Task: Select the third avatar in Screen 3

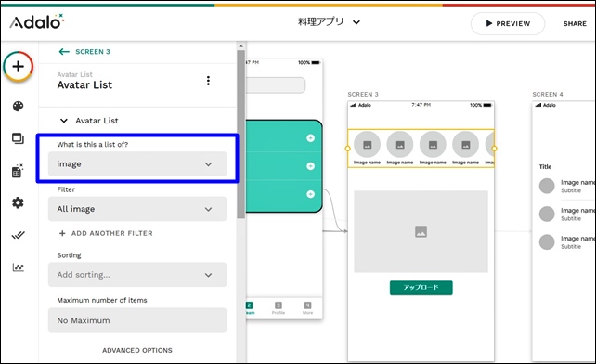Action: click(433, 145)
